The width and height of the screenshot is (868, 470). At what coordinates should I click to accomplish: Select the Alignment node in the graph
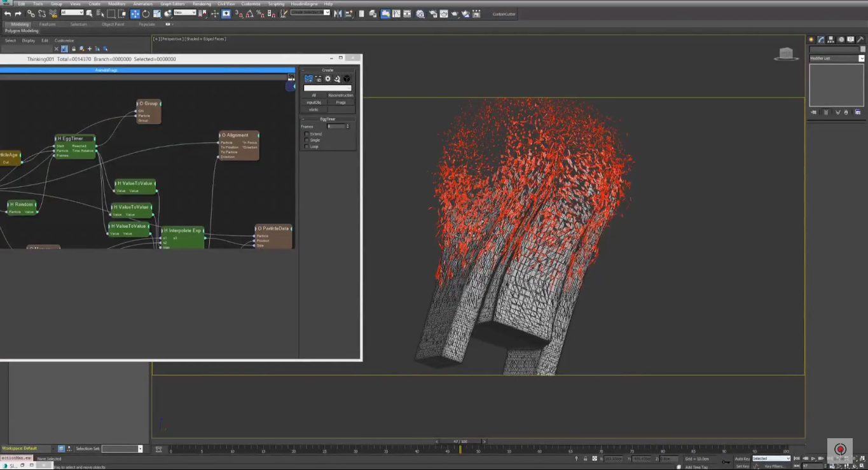[238, 146]
